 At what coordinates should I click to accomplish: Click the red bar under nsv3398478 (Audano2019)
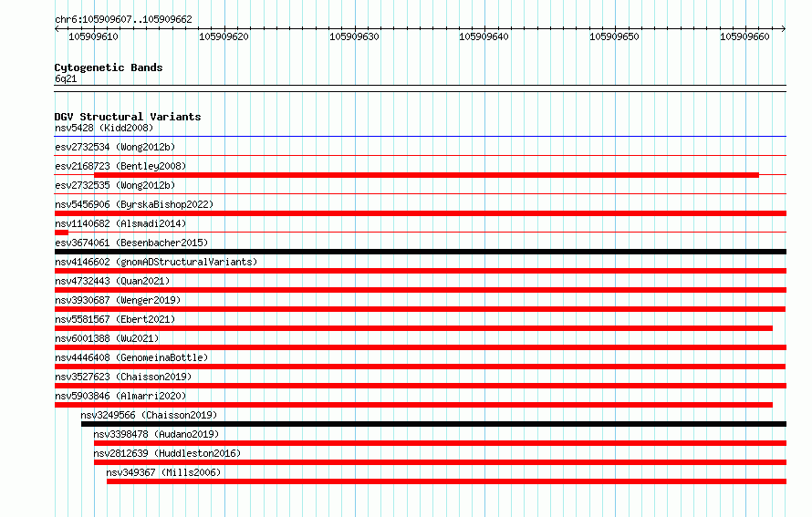click(x=440, y=443)
